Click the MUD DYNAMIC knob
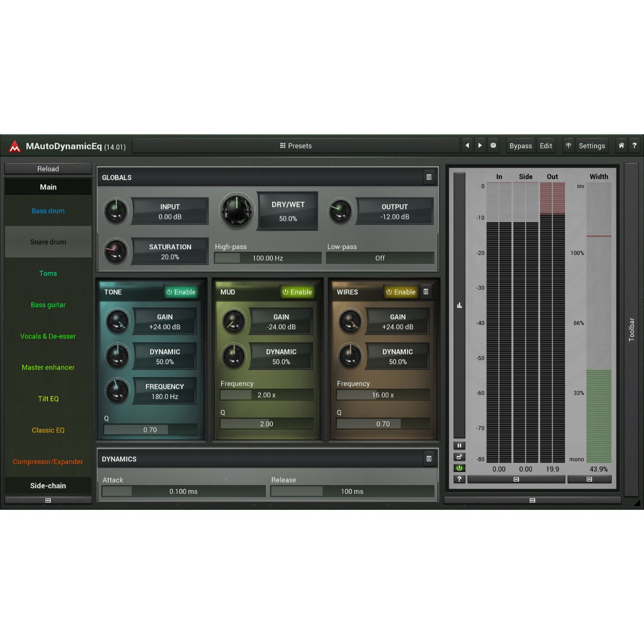The width and height of the screenshot is (644, 644). (x=234, y=355)
